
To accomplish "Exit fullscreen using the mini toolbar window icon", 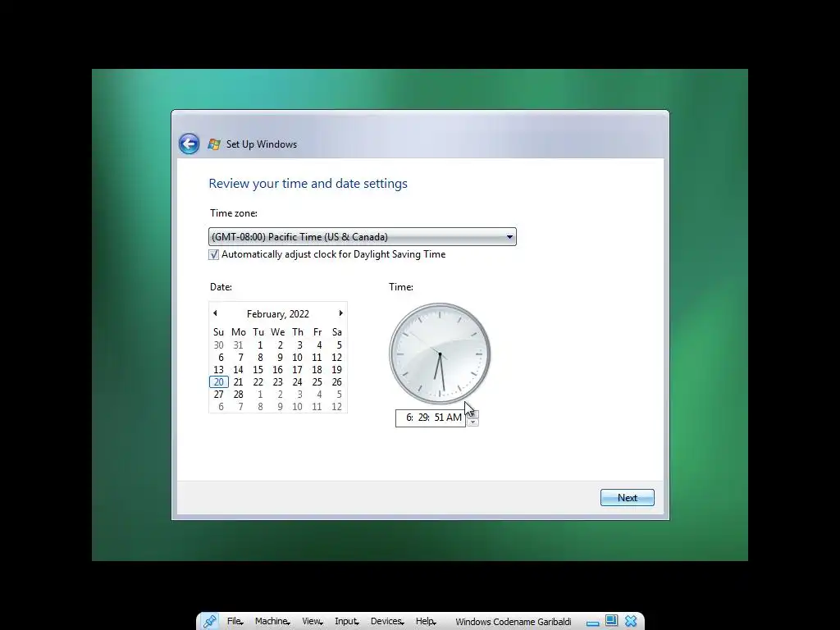I will coord(611,620).
